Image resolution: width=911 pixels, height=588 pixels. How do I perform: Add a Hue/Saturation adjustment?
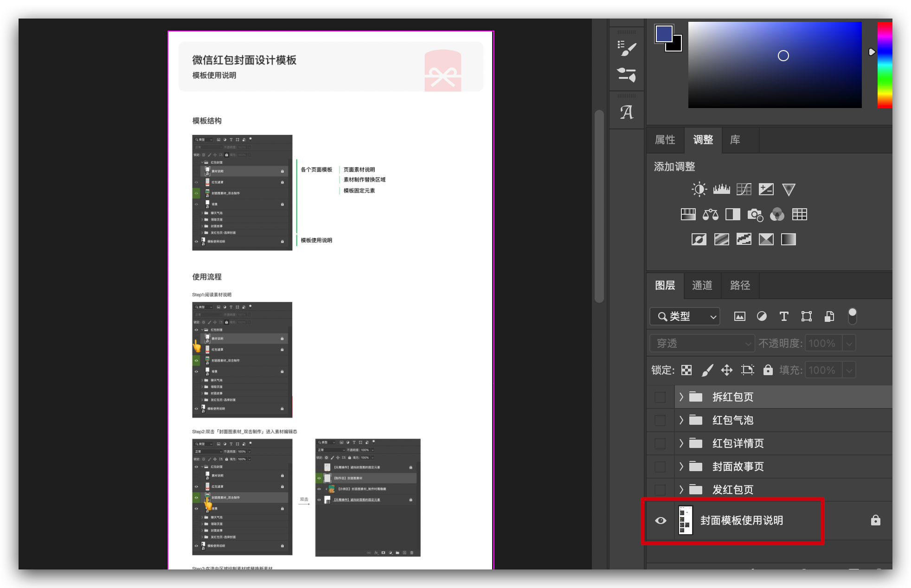click(x=688, y=214)
